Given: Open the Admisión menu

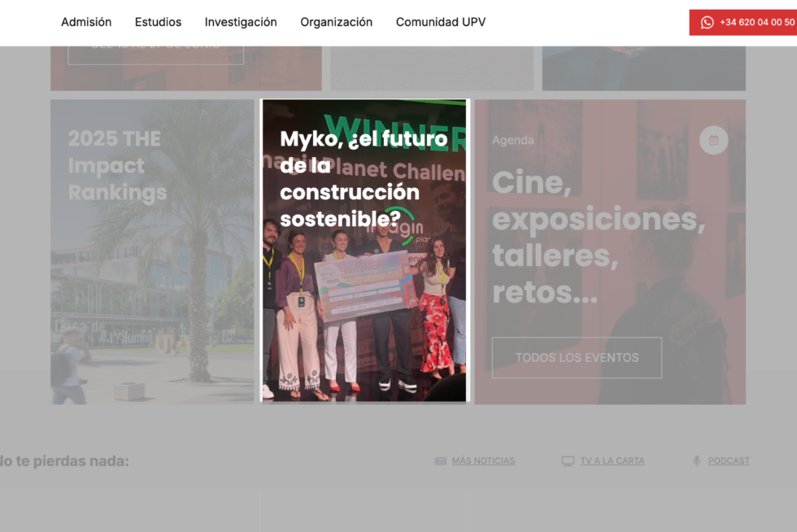Looking at the screenshot, I should (86, 22).
